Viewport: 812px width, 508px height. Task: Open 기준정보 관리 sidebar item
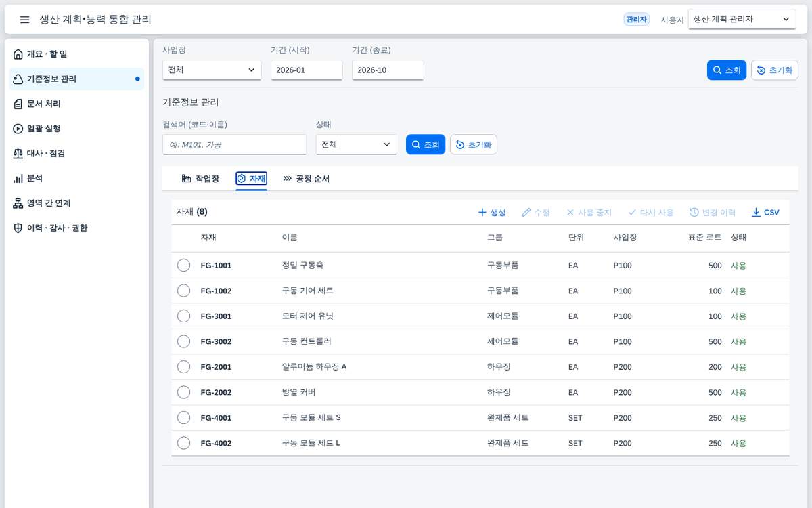pos(78,79)
